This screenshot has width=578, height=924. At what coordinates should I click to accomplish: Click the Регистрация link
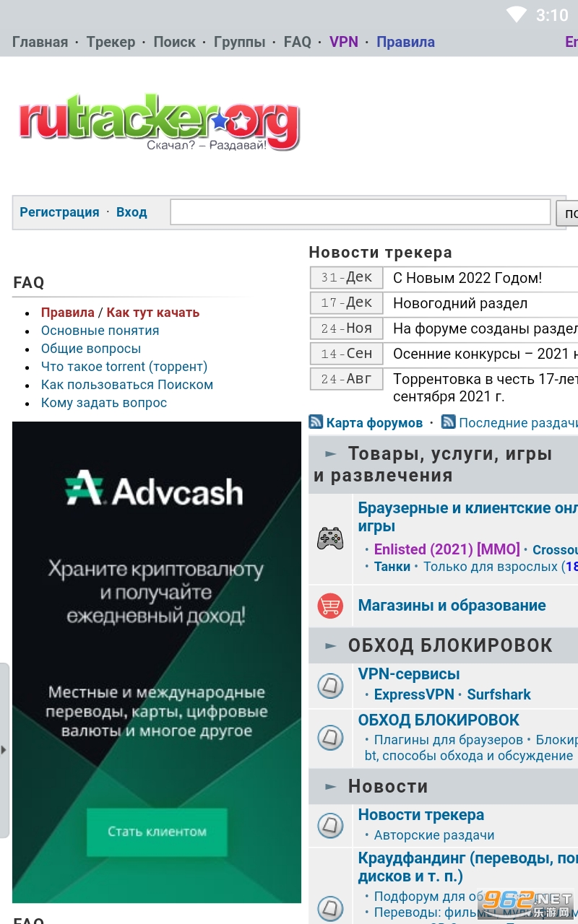click(59, 212)
